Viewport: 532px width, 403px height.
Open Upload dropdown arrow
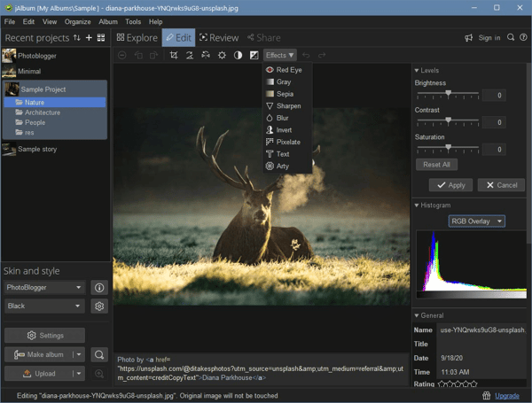tap(79, 374)
